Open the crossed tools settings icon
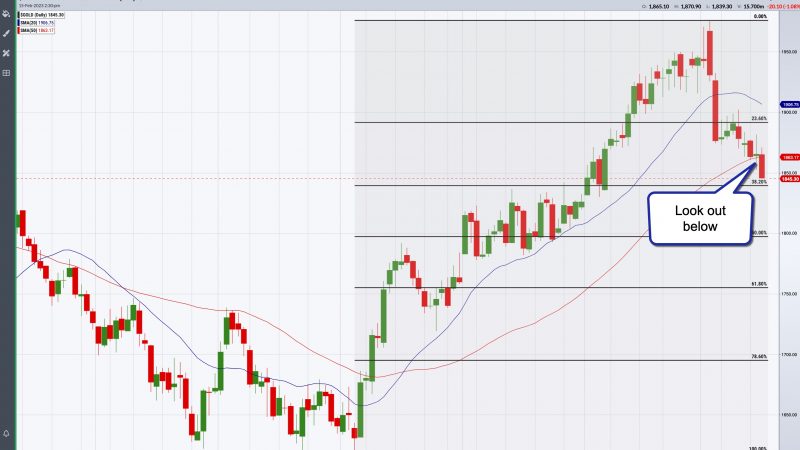Image resolution: width=800 pixels, height=450 pixels. tap(6, 53)
